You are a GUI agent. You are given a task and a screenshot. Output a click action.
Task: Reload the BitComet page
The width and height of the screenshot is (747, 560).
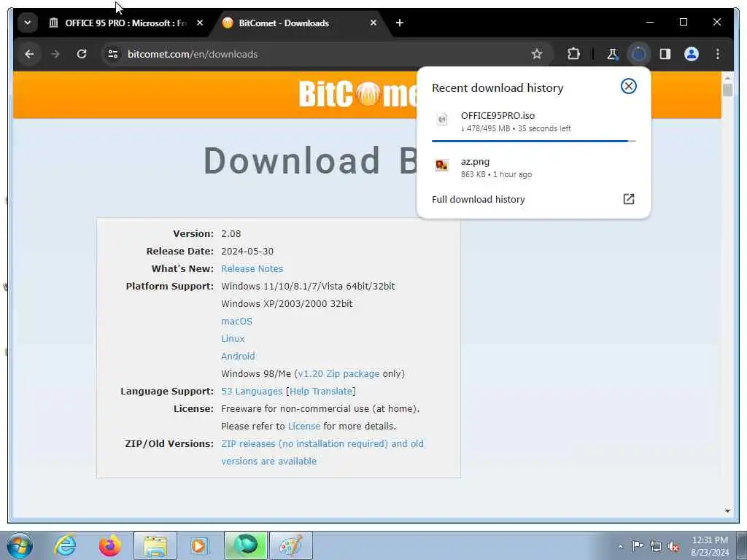point(82,54)
